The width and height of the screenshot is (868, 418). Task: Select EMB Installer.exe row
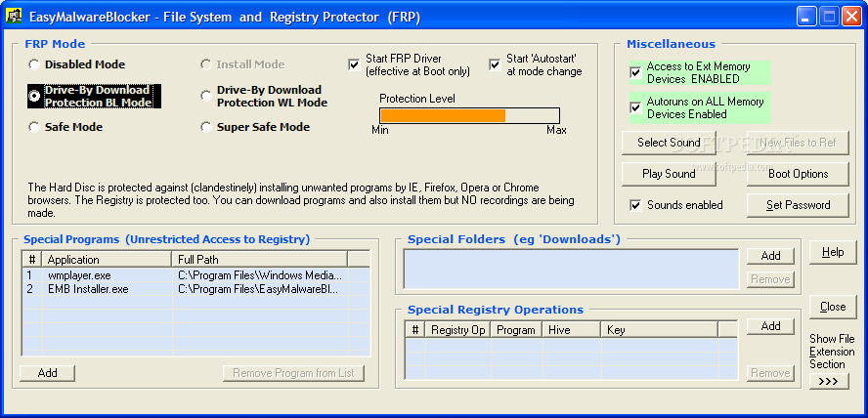pos(195,289)
